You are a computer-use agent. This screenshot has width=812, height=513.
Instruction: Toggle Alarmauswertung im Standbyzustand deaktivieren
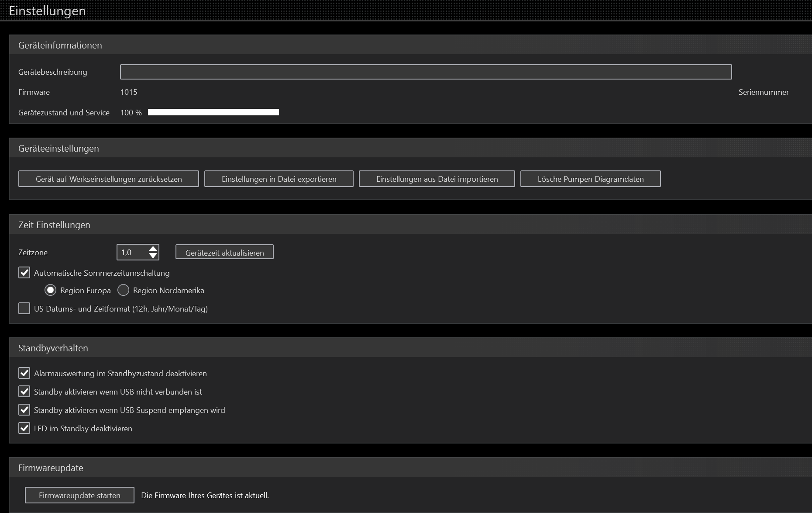(x=24, y=373)
